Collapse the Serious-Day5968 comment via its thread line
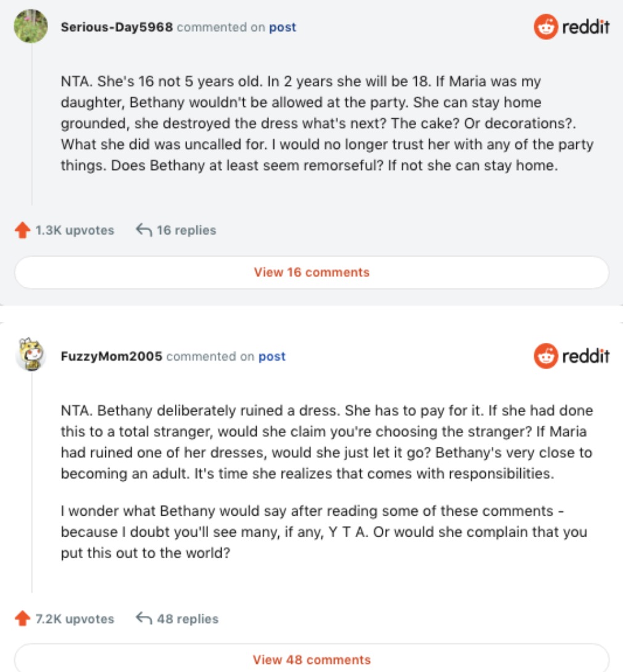 (32, 123)
